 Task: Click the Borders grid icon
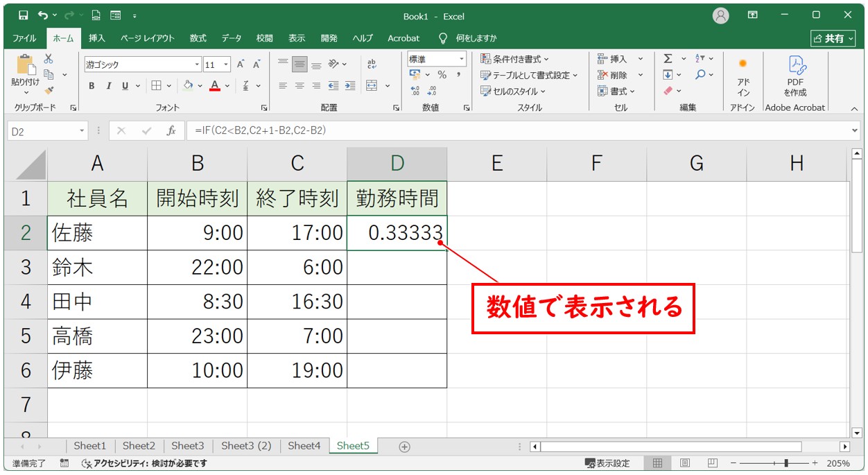[x=156, y=86]
